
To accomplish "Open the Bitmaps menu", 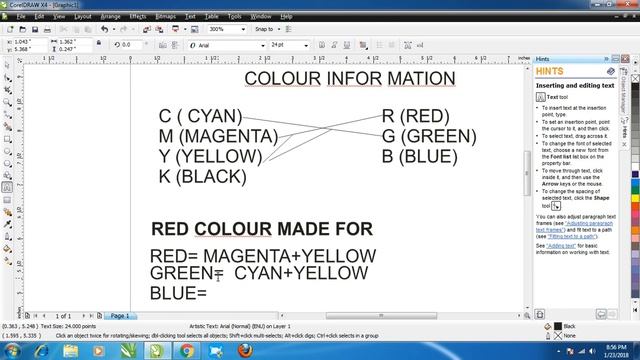I will click(165, 16).
